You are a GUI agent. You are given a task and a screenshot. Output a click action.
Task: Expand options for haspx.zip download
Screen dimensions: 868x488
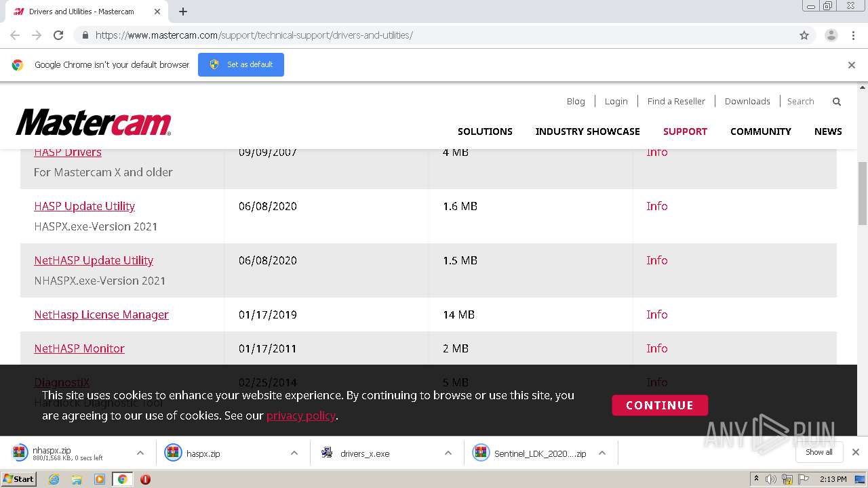(294, 453)
